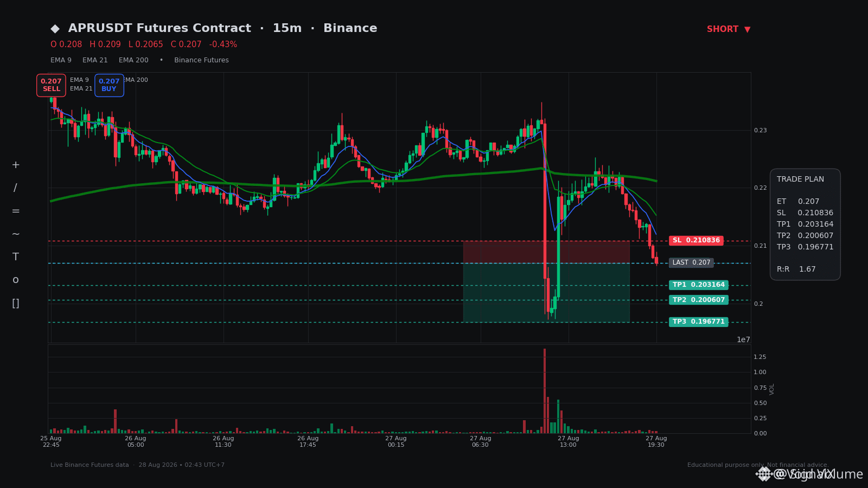Click the green take-profit reward zone rectangle
This screenshot has height=488, width=868.
click(546, 293)
